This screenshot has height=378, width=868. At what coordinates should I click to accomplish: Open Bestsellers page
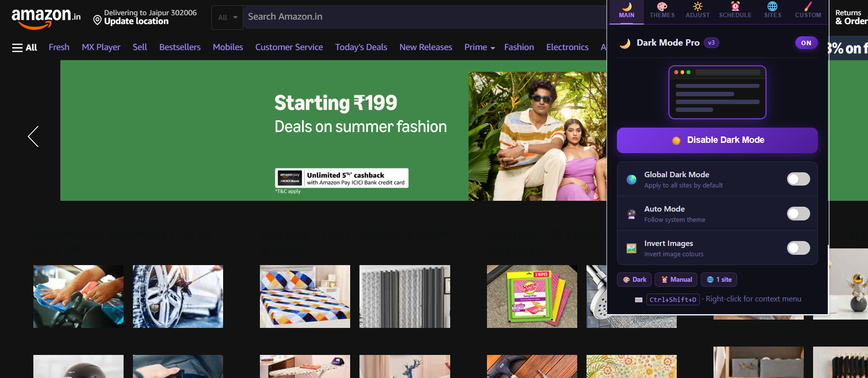coord(180,47)
